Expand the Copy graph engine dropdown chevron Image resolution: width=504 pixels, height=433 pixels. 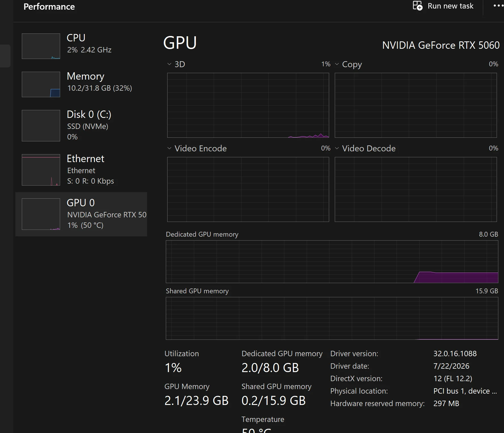337,64
